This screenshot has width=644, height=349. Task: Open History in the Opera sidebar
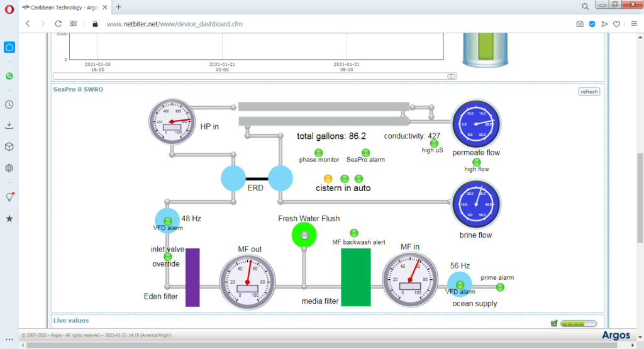[9, 105]
